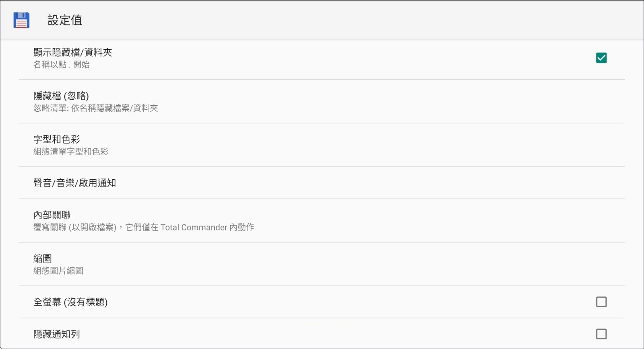
Task: Click the 名稱以點 . 開始 description text
Action: pos(62,65)
